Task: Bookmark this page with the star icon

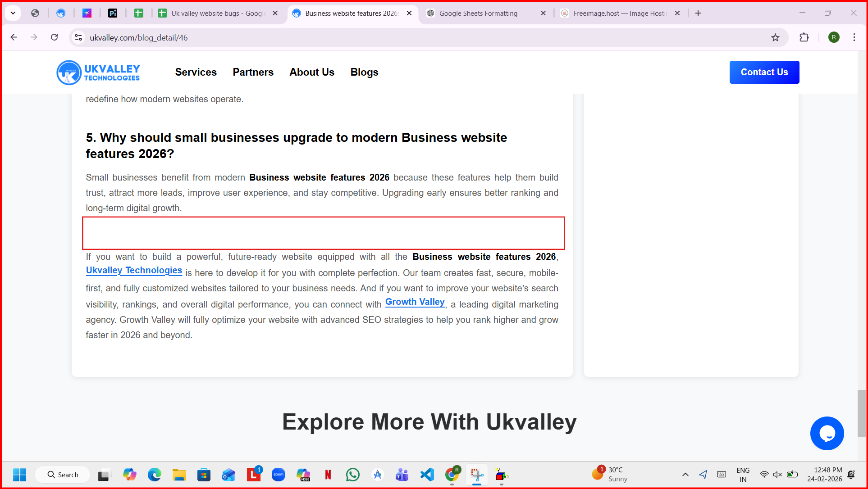Action: coord(775,38)
